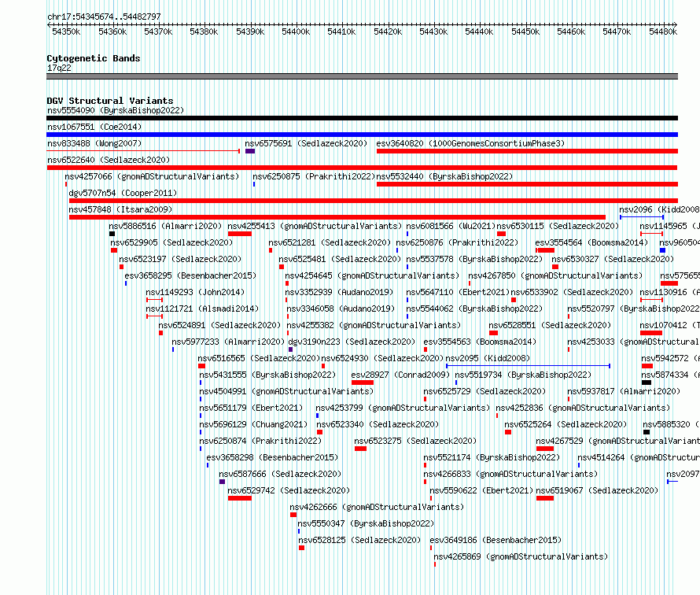Open nsv5554090 (ByrskaBishop2022) label

click(116, 110)
